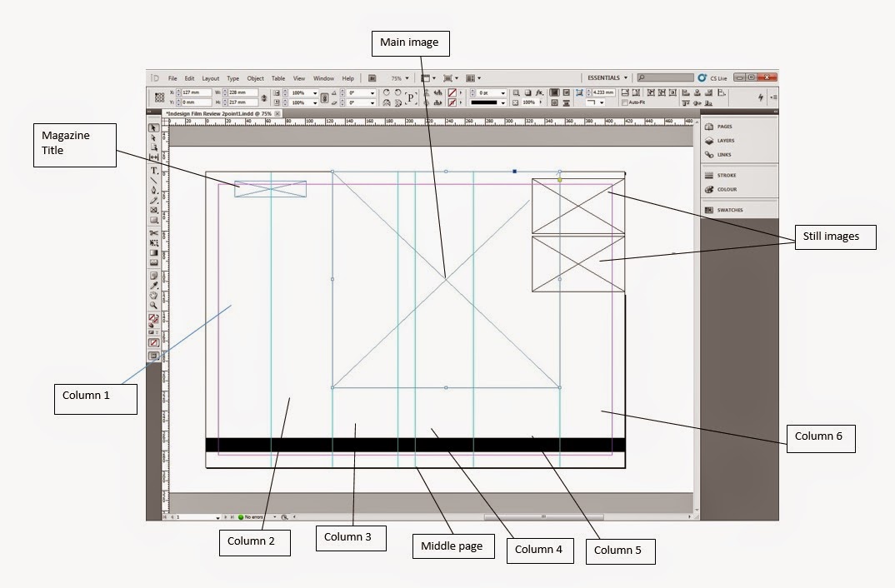The height and width of the screenshot is (588, 895).
Task: Open the Layout menu
Action: (x=211, y=78)
